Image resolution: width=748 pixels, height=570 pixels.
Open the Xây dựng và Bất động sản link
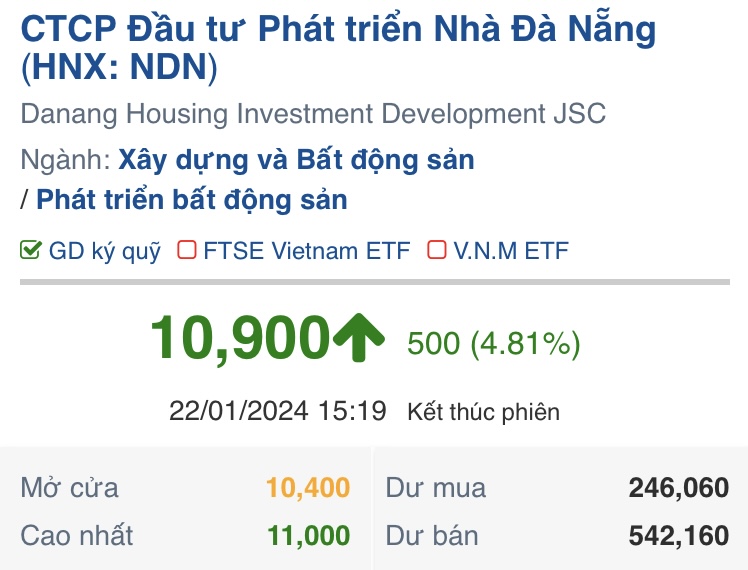tap(296, 159)
